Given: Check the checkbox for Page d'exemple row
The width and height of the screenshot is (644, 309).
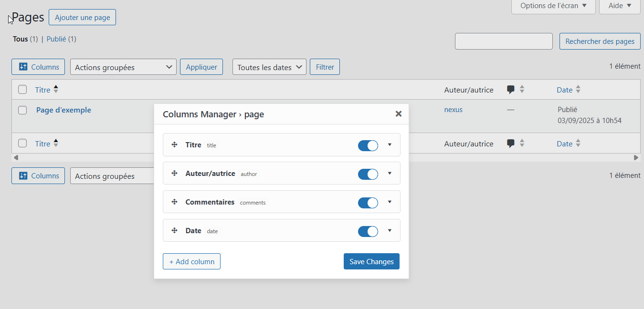Looking at the screenshot, I should click(22, 110).
